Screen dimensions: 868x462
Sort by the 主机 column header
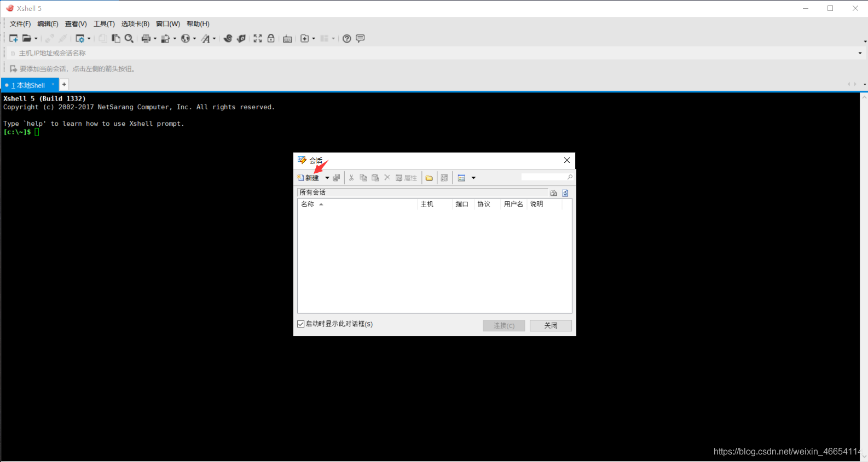pos(435,204)
